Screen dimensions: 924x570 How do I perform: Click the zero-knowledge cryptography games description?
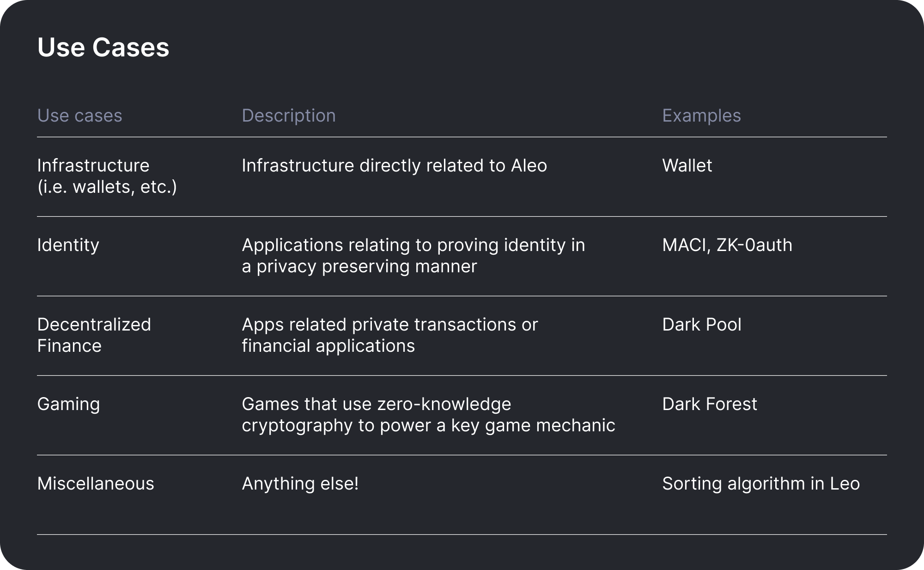[x=428, y=415]
